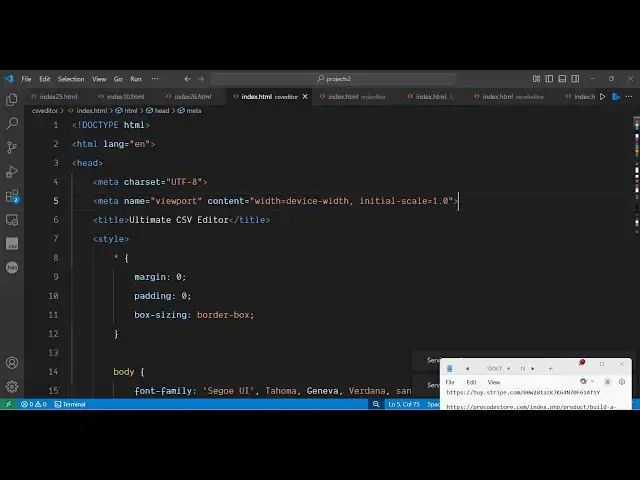The image size is (640, 480).
Task: Open the View menu in VS Code
Action: tap(99, 79)
